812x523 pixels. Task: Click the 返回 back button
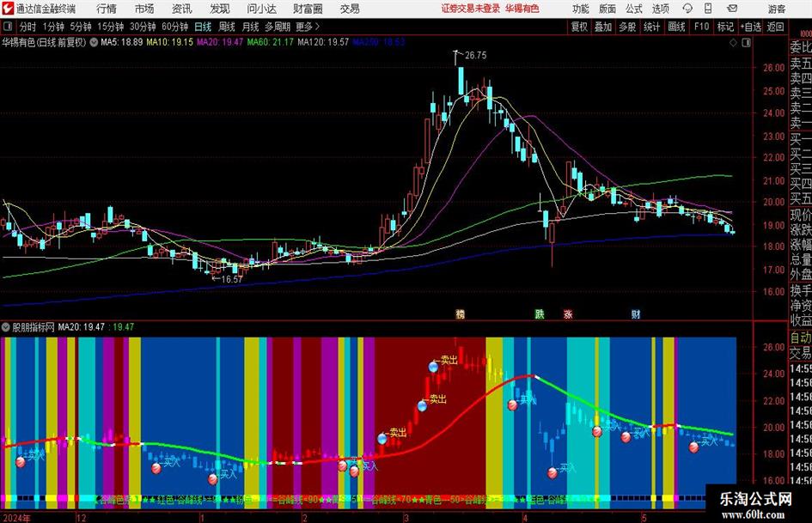(775, 27)
